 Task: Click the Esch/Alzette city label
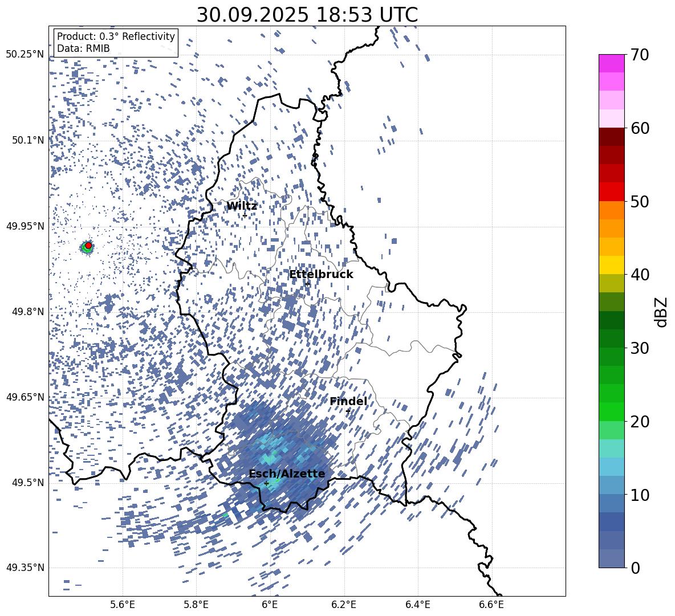coord(287,474)
